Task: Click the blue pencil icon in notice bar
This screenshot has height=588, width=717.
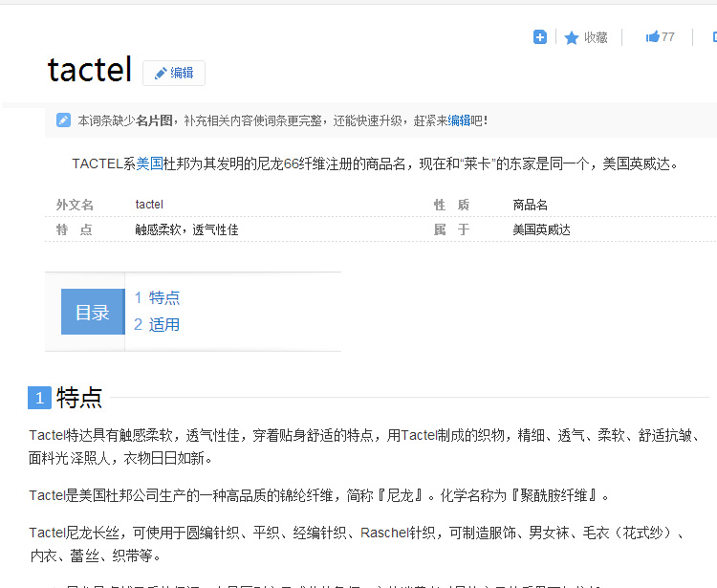Action: 63,120
